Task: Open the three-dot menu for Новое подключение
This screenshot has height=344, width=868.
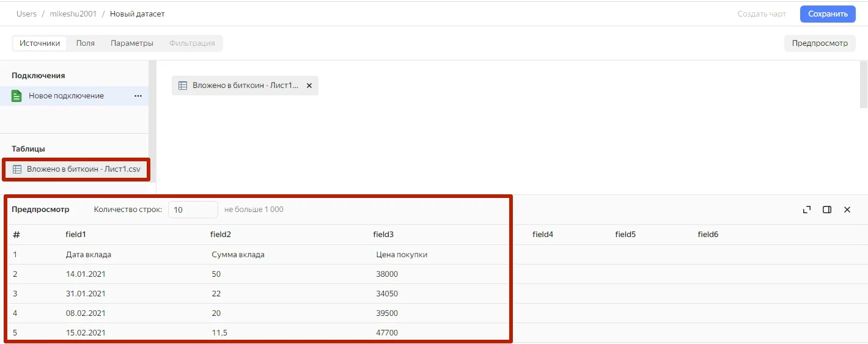Action: (138, 96)
